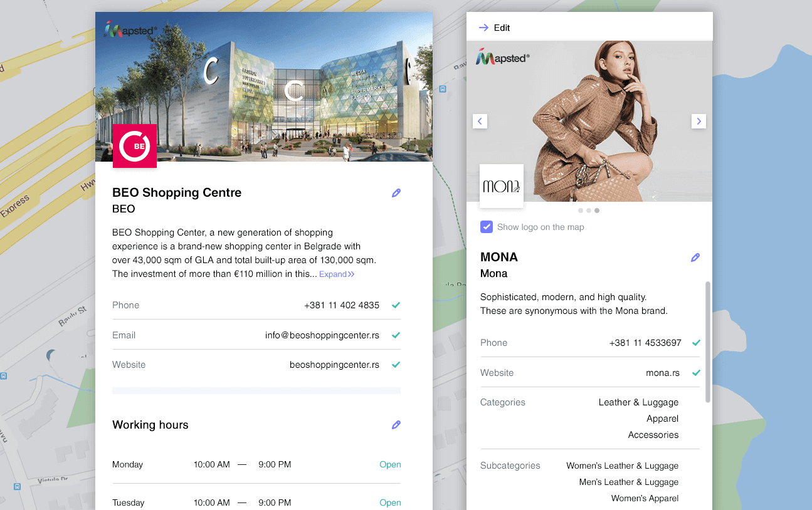Click BEO website verified checkmark
This screenshot has height=510, width=812.
click(x=396, y=365)
